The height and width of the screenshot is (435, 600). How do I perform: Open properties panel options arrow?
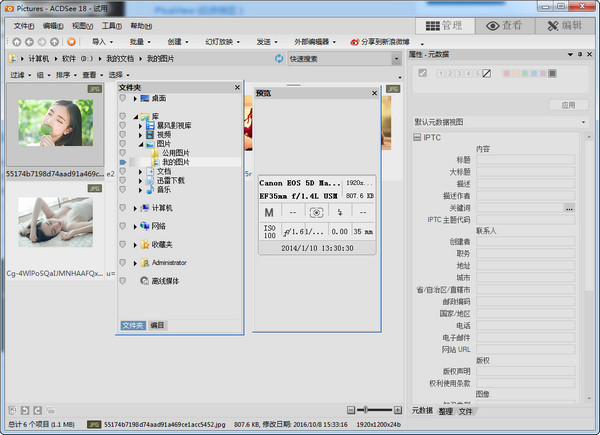[x=571, y=54]
